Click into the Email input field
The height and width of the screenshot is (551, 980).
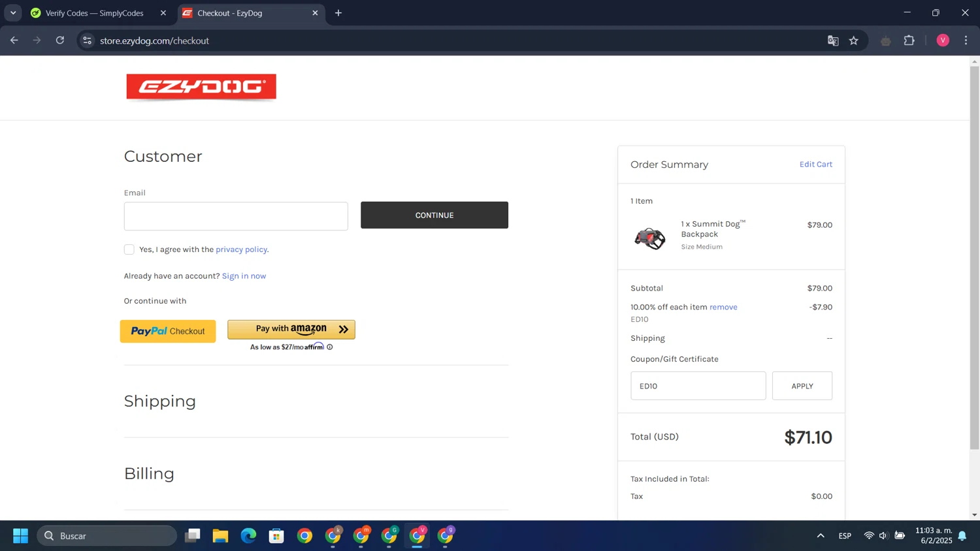(x=236, y=216)
